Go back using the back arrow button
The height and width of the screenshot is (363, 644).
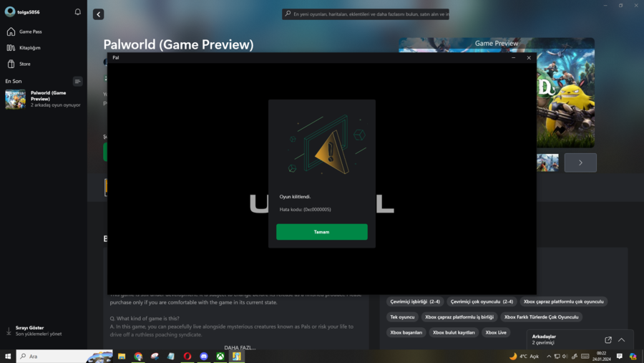coord(98,14)
